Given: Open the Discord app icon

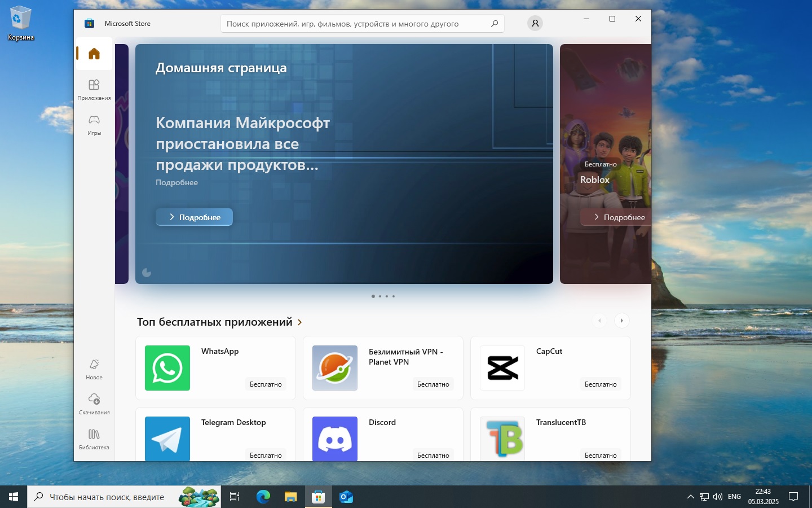Looking at the screenshot, I should [335, 439].
